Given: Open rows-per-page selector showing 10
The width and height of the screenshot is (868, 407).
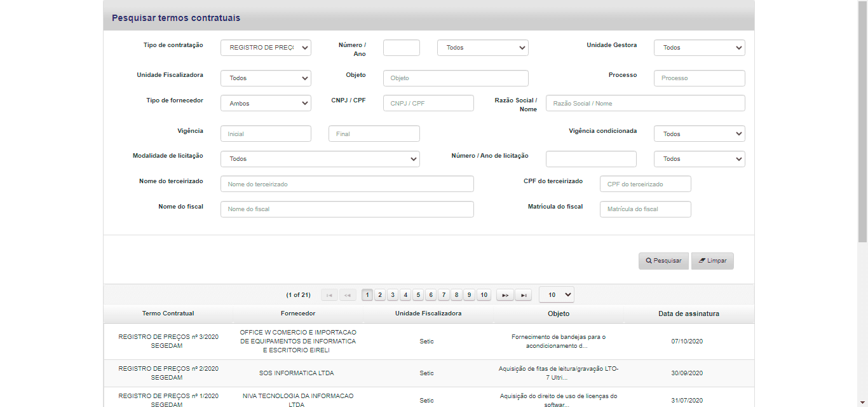Looking at the screenshot, I should click(556, 295).
